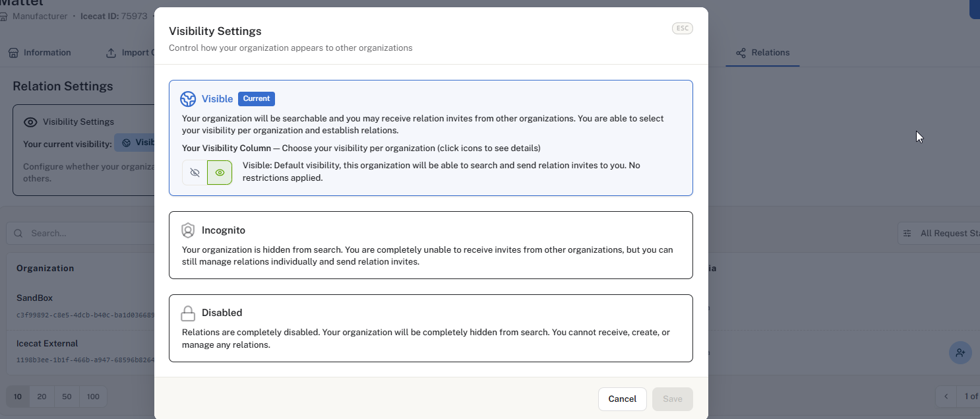This screenshot has width=980, height=419.
Task: Click the Relation Settings heading
Action: click(63, 86)
